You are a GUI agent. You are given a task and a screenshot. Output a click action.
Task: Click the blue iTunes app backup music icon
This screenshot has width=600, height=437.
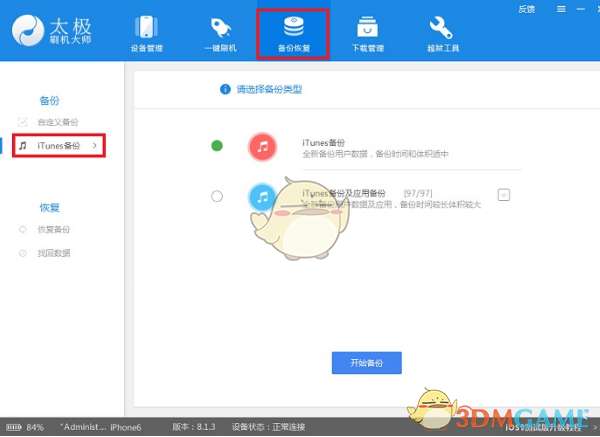(262, 197)
